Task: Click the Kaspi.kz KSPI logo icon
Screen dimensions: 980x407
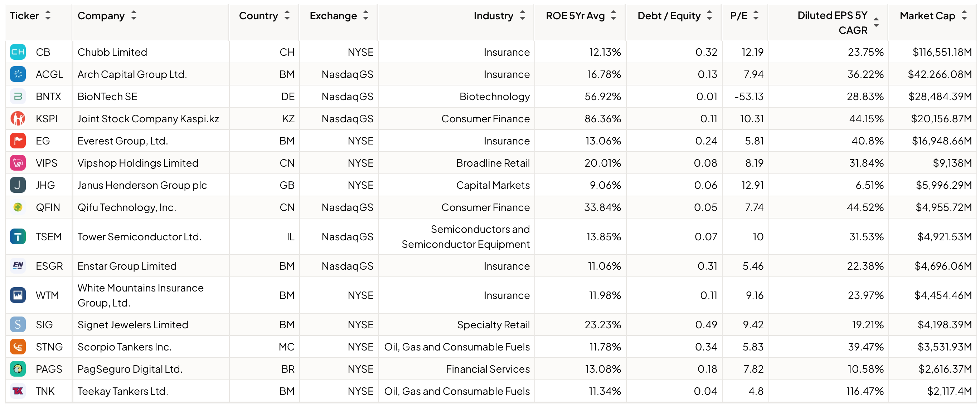Action: click(18, 119)
